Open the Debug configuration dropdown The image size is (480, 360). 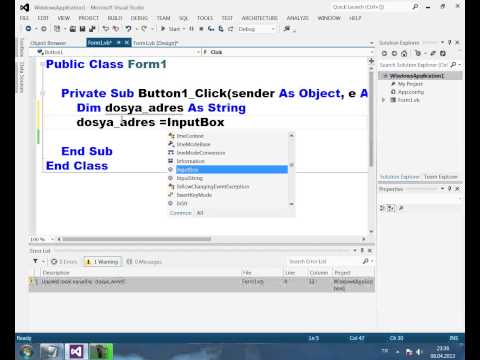coord(256,29)
